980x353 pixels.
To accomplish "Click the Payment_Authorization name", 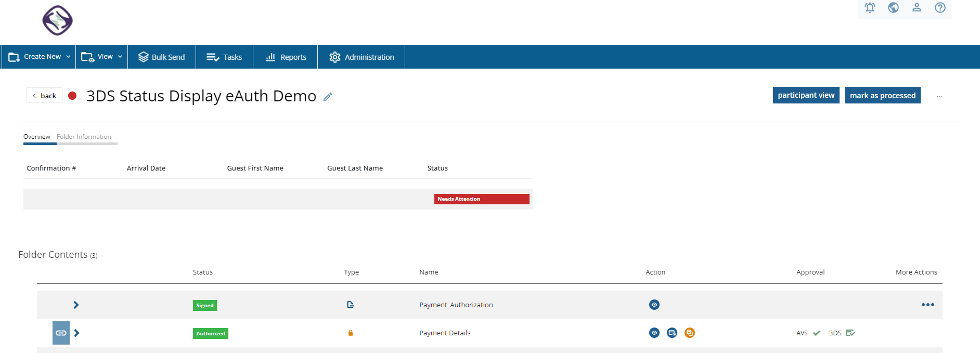I will (456, 305).
